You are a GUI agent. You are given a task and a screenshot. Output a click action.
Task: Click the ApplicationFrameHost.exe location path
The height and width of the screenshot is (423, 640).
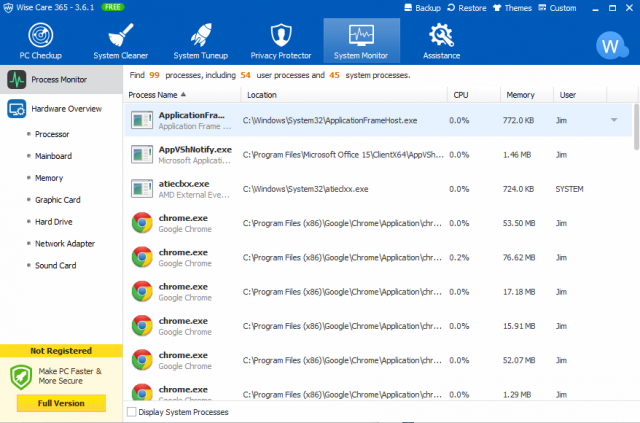click(330, 120)
